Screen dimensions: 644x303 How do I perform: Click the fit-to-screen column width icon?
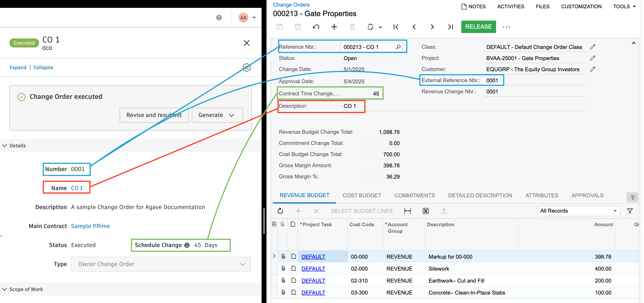[407, 211]
